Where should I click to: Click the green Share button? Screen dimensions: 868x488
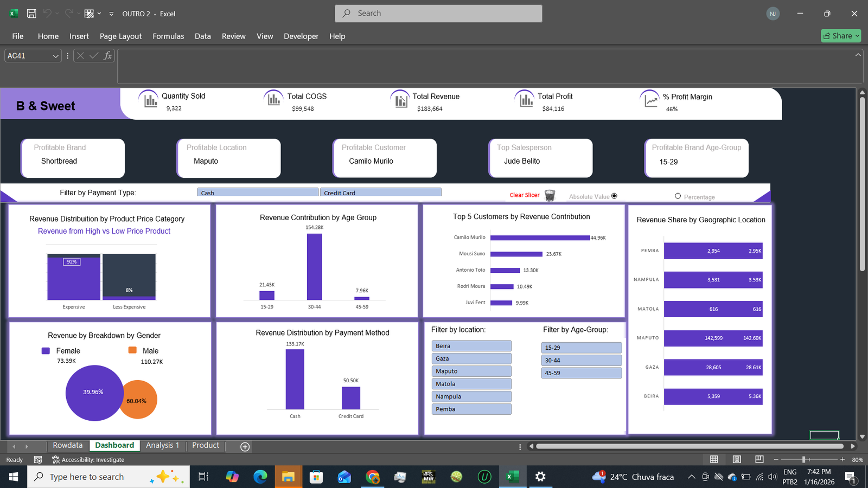(x=840, y=36)
